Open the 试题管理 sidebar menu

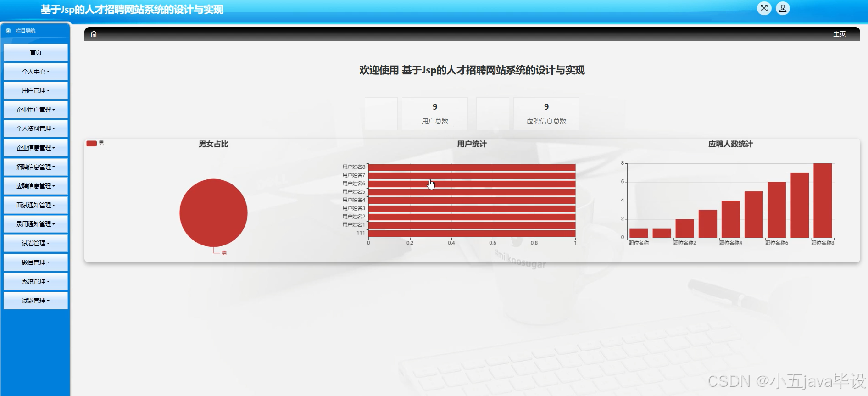pyautogui.click(x=36, y=301)
